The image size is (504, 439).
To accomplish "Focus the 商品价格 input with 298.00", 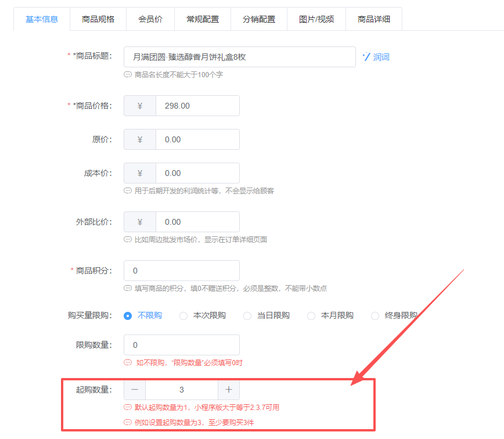I will tap(197, 106).
